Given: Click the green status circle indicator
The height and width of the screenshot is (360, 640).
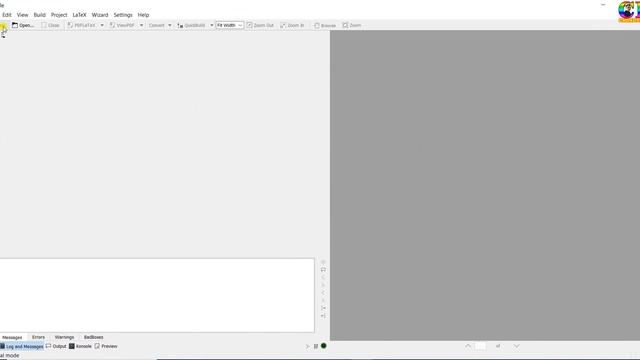Looking at the screenshot, I should click(x=324, y=346).
